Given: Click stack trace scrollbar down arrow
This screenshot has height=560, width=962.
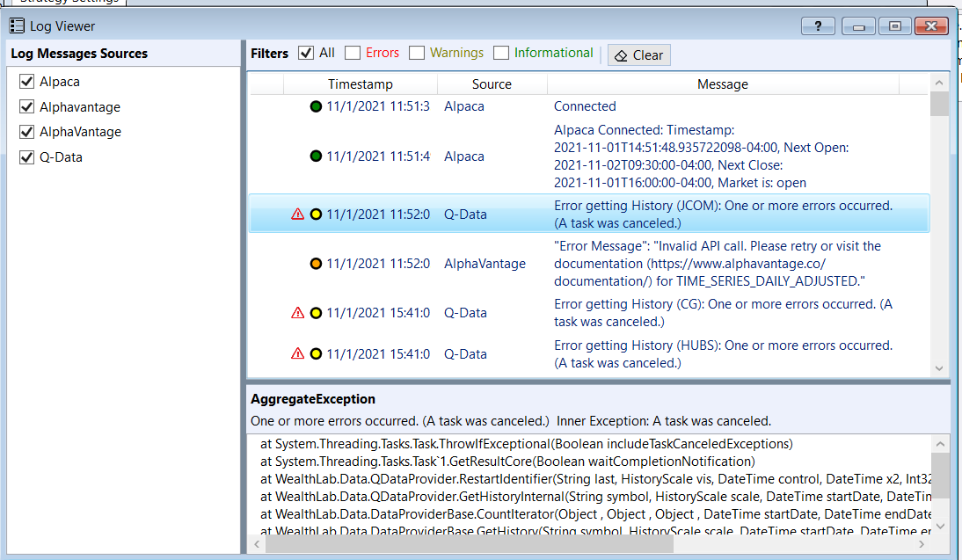Looking at the screenshot, I should click(940, 527).
